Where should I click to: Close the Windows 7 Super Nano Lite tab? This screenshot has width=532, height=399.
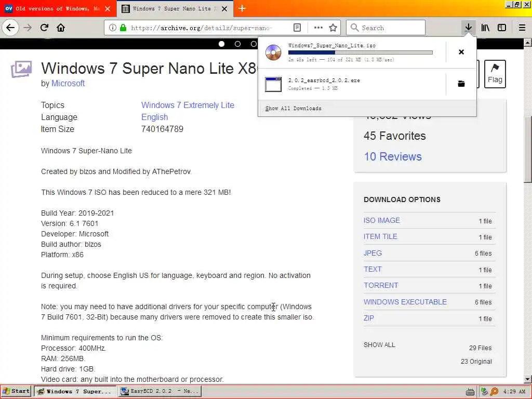[224, 9]
